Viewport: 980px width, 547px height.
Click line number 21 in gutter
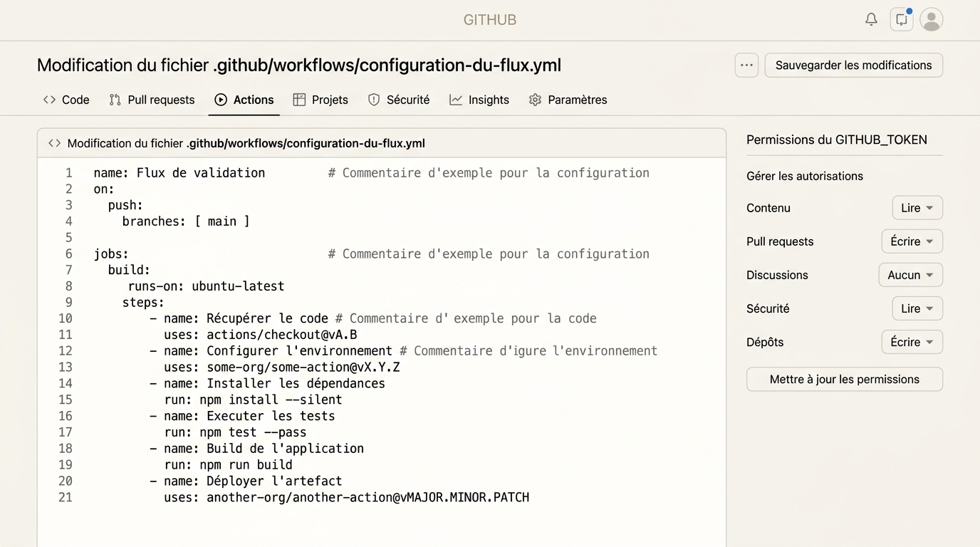[x=66, y=497]
